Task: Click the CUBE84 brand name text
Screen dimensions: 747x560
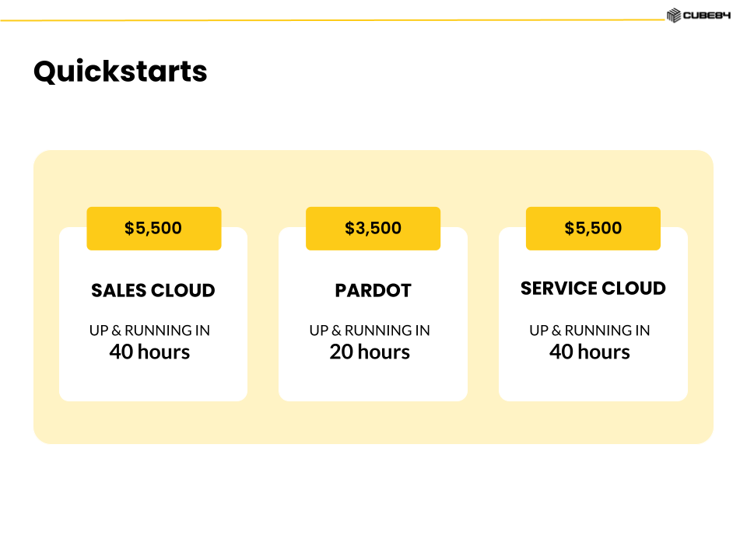Action: 707,16
